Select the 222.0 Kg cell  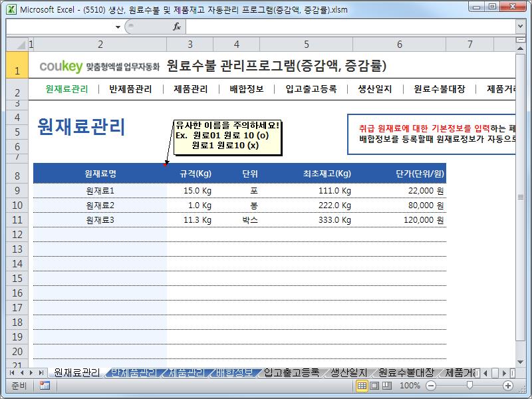point(307,205)
